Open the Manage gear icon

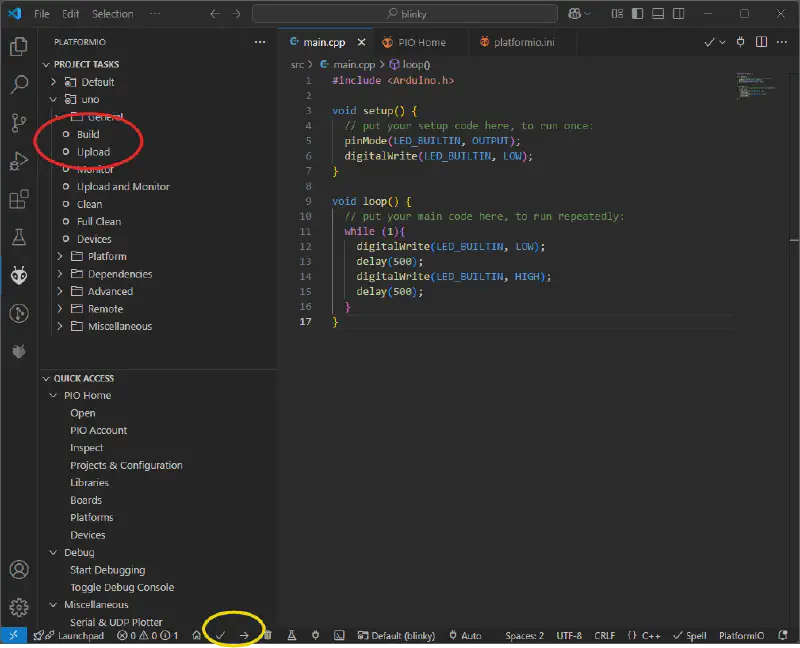click(18, 607)
